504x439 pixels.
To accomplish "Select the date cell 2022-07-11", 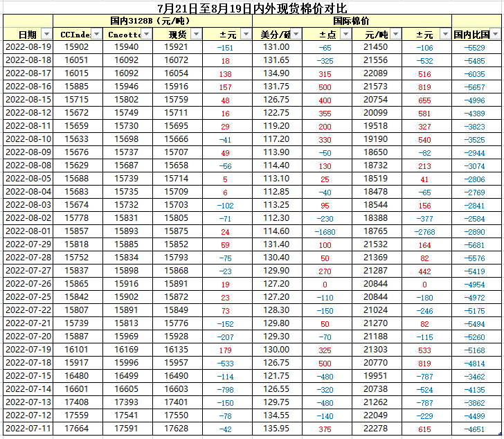I will coord(28,429).
